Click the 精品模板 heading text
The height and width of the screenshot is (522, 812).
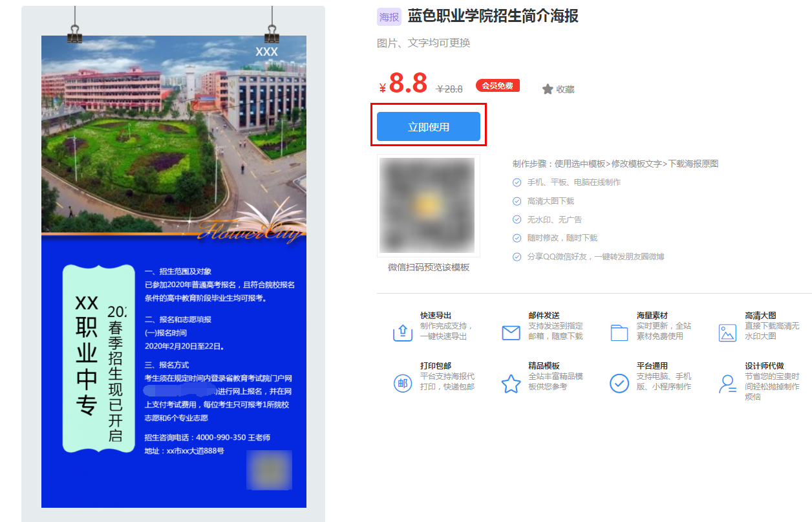pos(544,366)
